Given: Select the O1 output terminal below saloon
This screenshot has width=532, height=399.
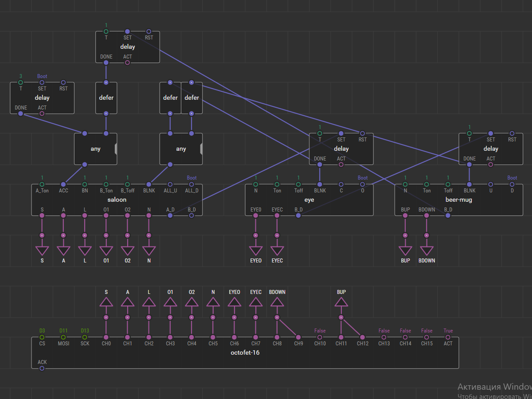Looking at the screenshot, I should tap(106, 251).
